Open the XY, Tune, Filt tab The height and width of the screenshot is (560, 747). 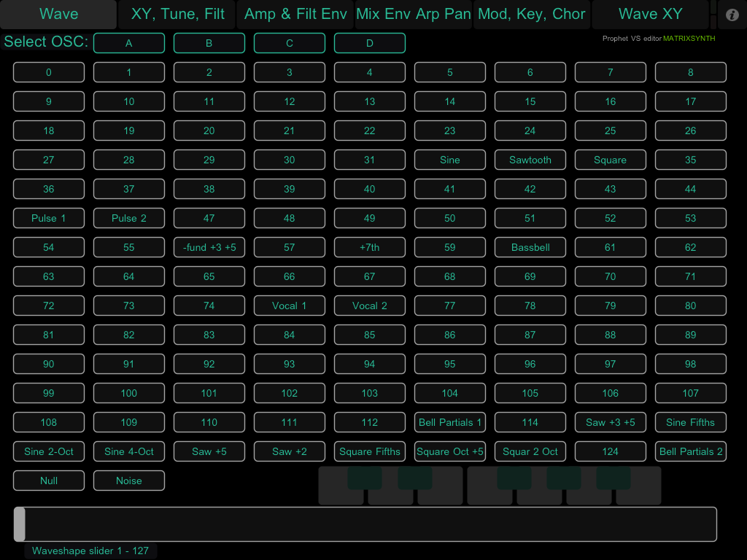coord(177,15)
